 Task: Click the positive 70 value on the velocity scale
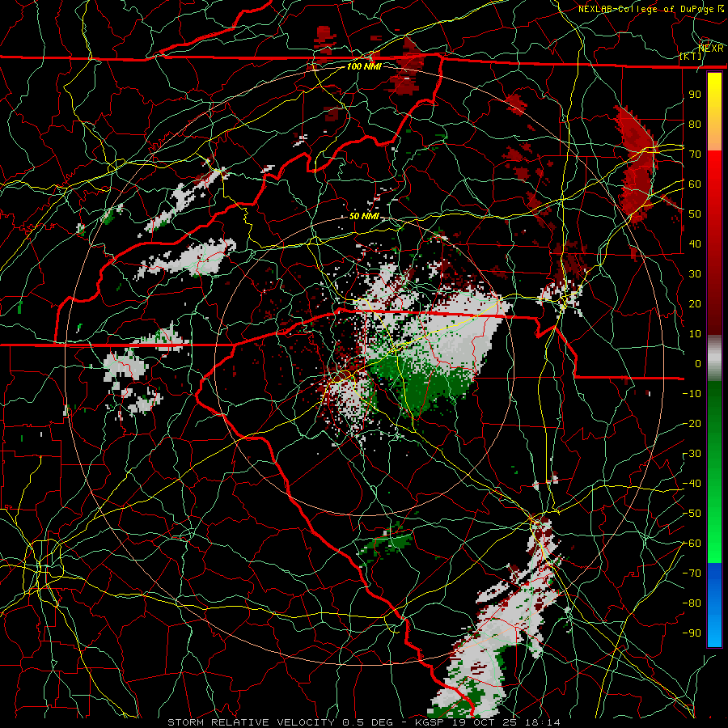click(x=695, y=154)
